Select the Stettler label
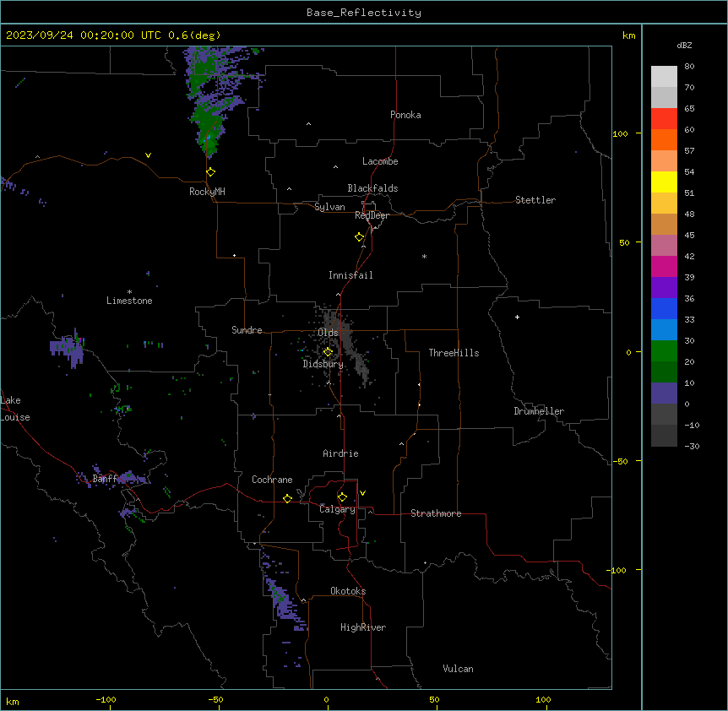The height and width of the screenshot is (711, 728). (x=535, y=200)
